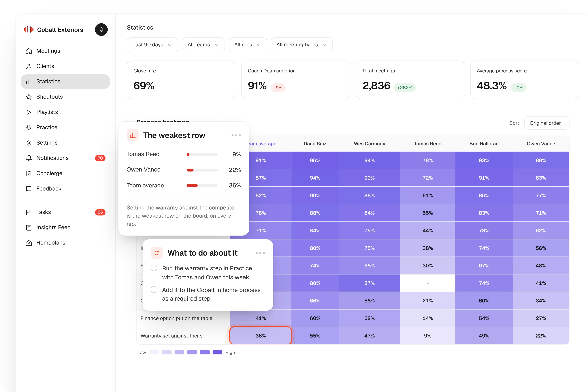Open the weakest row card options menu

click(236, 135)
